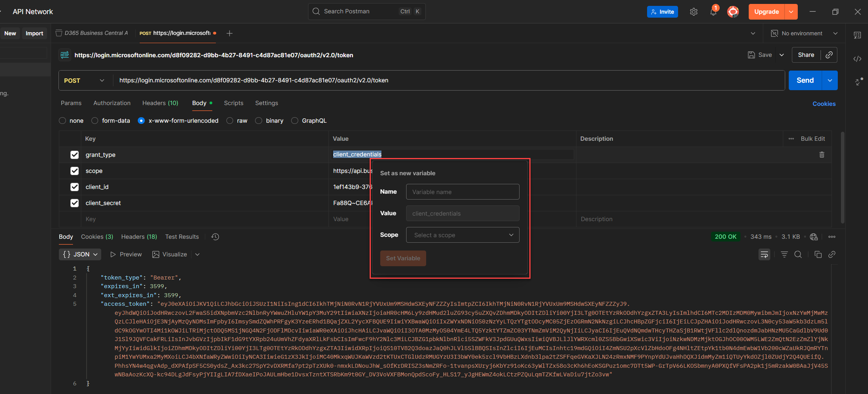Click the filter response icon
This screenshot has height=394, width=868.
[x=784, y=254]
